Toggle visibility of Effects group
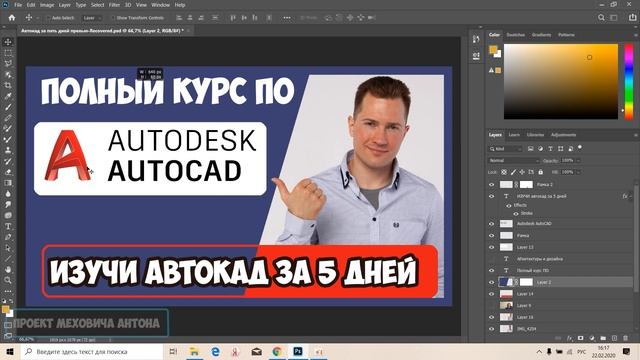The image size is (640, 360). pyautogui.click(x=509, y=205)
